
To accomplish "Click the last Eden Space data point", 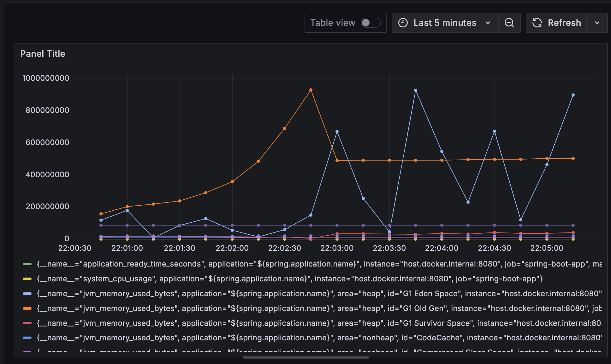I will [x=573, y=95].
